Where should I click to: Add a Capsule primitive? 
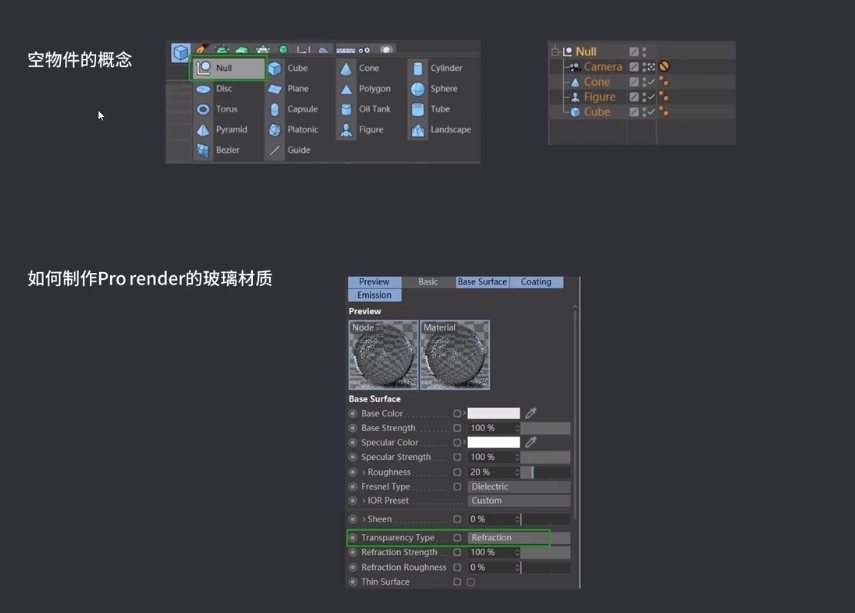(x=293, y=109)
